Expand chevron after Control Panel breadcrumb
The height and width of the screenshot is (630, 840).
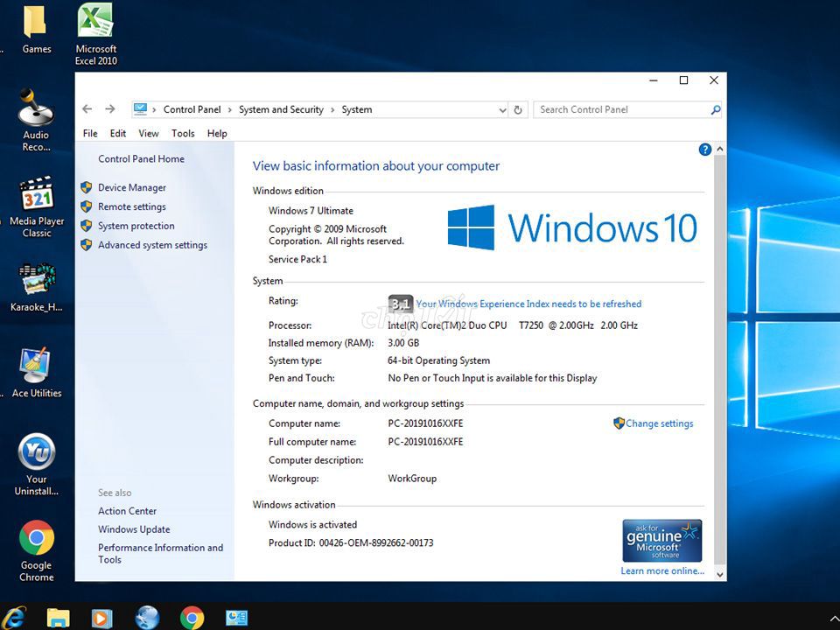coord(230,110)
